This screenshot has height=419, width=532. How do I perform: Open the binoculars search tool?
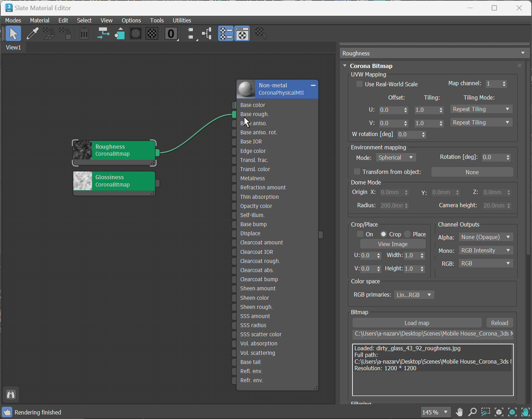(x=11, y=395)
